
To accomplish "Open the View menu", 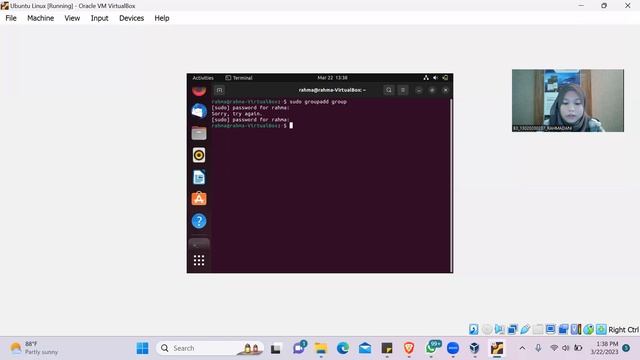I will [72, 18].
